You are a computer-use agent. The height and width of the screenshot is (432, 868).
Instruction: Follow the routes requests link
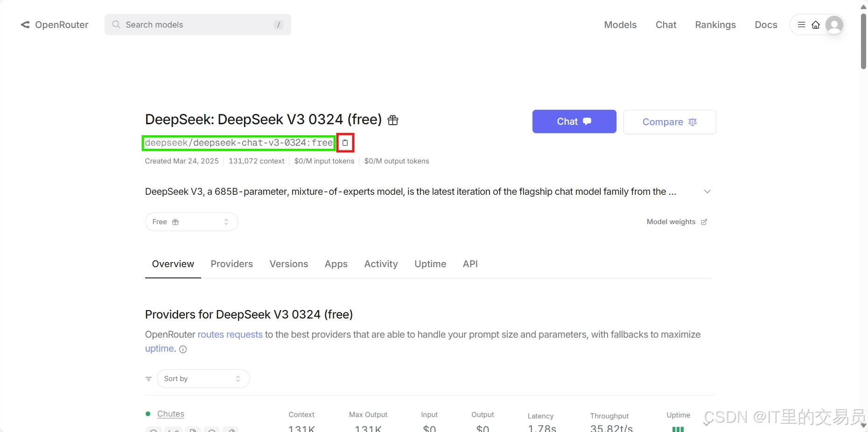point(230,334)
